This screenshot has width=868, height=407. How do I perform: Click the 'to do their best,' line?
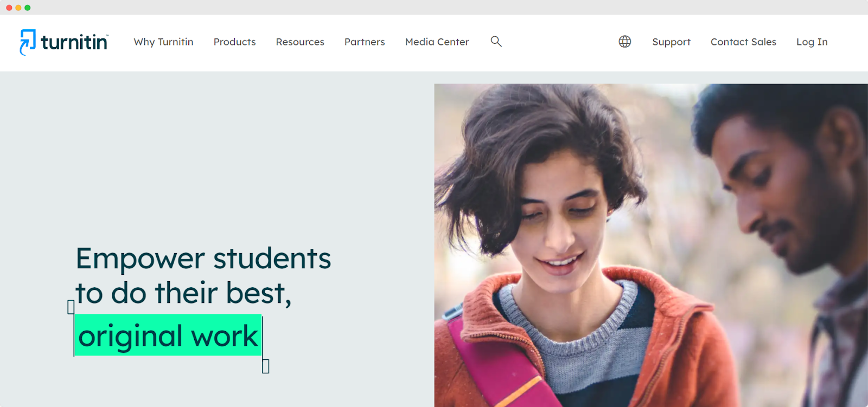point(183,293)
